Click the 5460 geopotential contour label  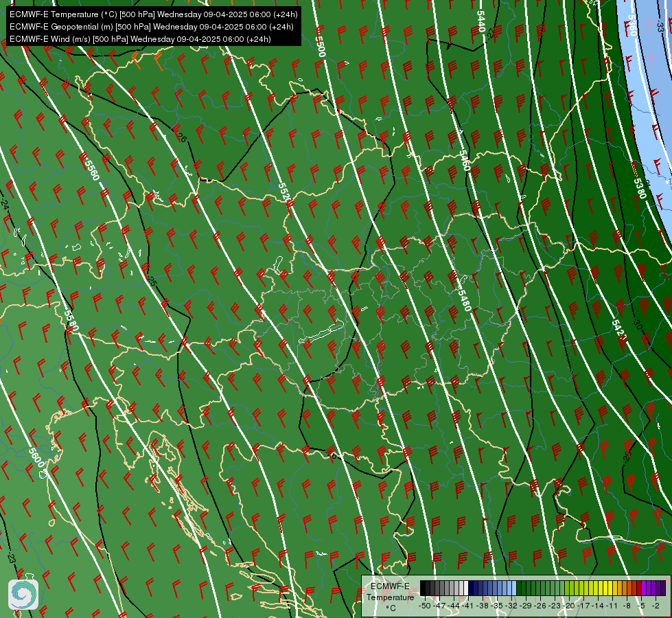[x=465, y=161]
